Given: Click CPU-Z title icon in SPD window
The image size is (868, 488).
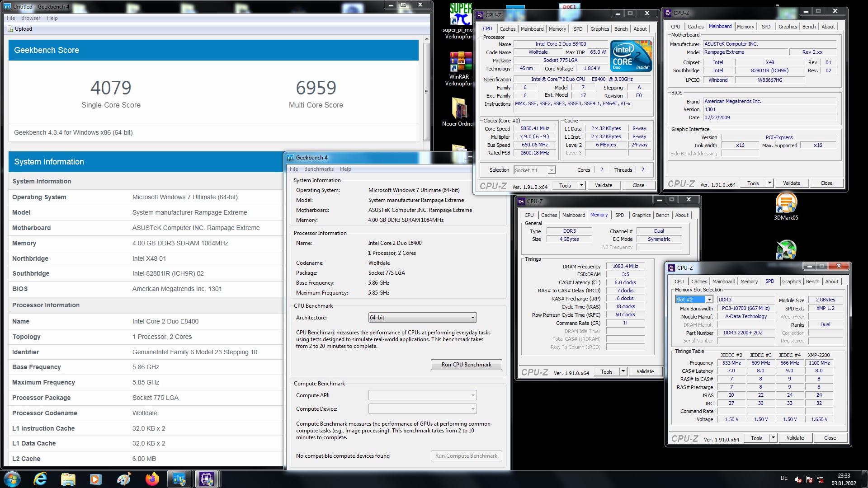Looking at the screenshot, I should coord(672,268).
